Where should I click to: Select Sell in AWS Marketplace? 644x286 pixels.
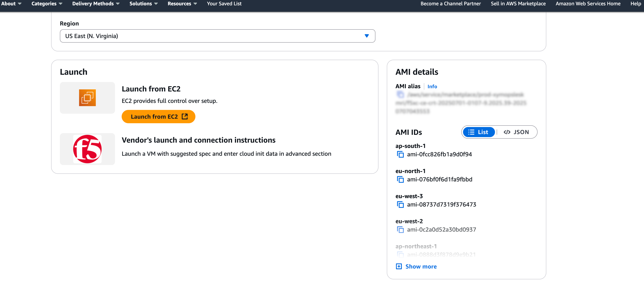pyautogui.click(x=518, y=3)
